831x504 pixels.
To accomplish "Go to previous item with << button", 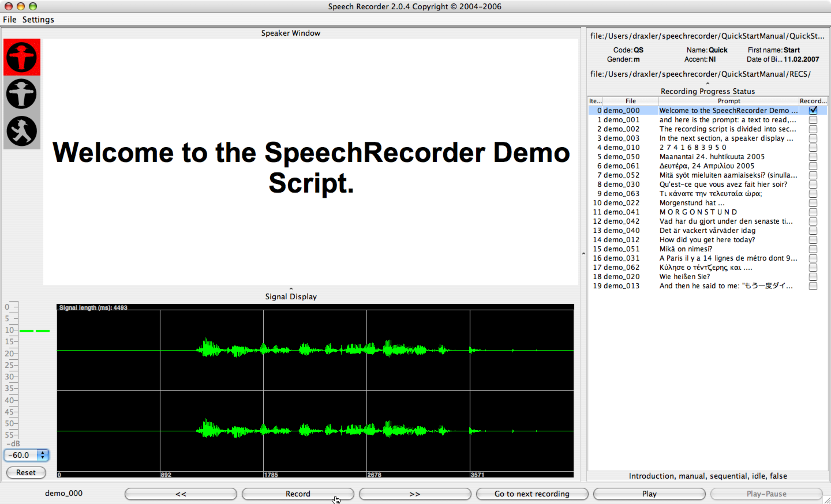I will (x=181, y=494).
